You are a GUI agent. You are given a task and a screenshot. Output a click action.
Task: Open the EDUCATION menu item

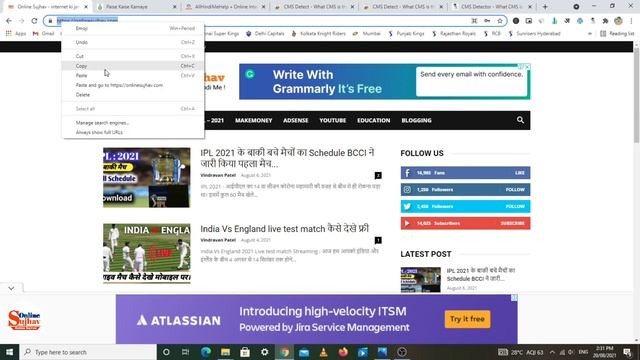click(373, 120)
